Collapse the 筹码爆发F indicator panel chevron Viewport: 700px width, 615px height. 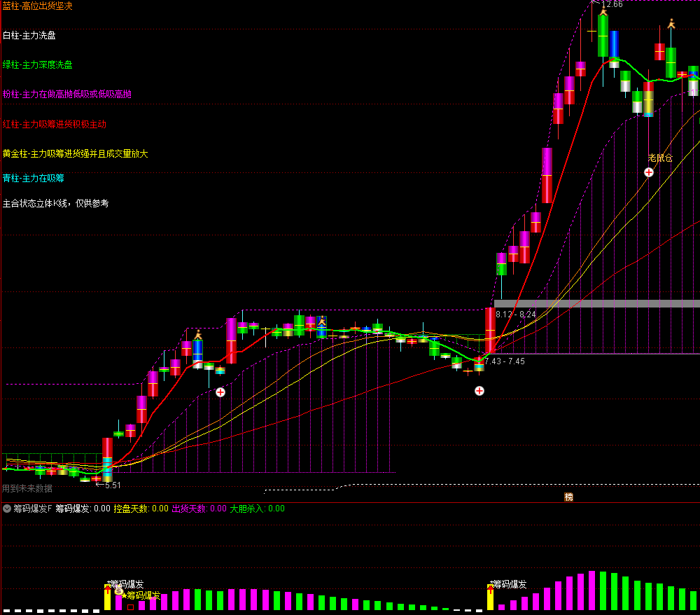7,509
